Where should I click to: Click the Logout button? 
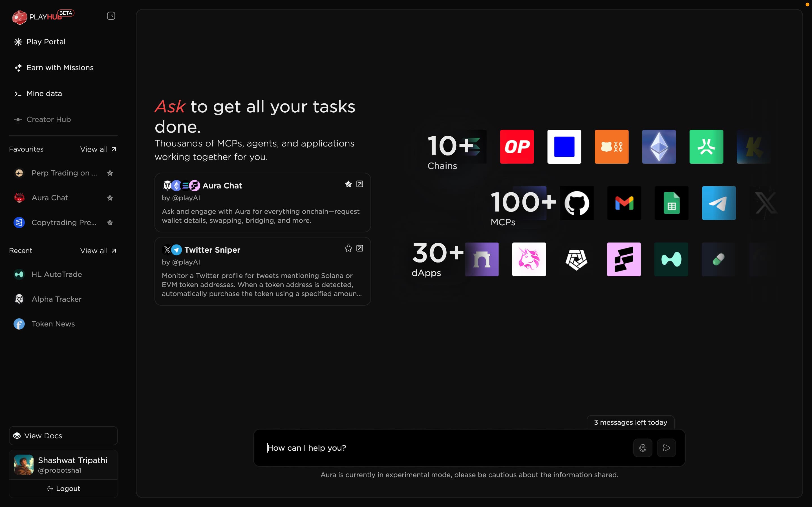tap(63, 489)
